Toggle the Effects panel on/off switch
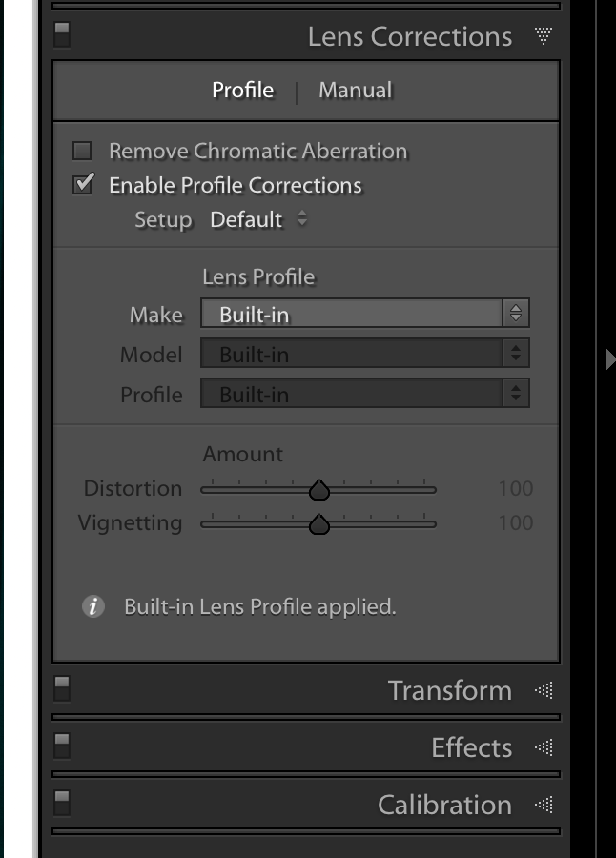616x858 pixels. click(62, 745)
